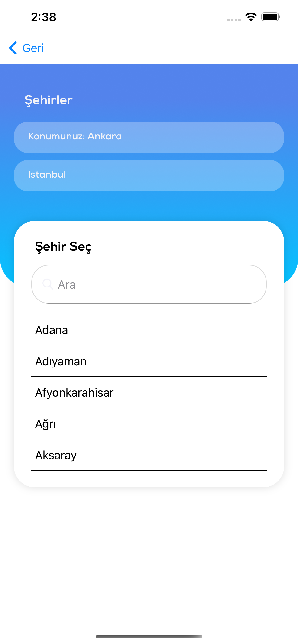Tap empty white area below the city card
Viewport: 298px width, 644px height.
tap(149, 550)
